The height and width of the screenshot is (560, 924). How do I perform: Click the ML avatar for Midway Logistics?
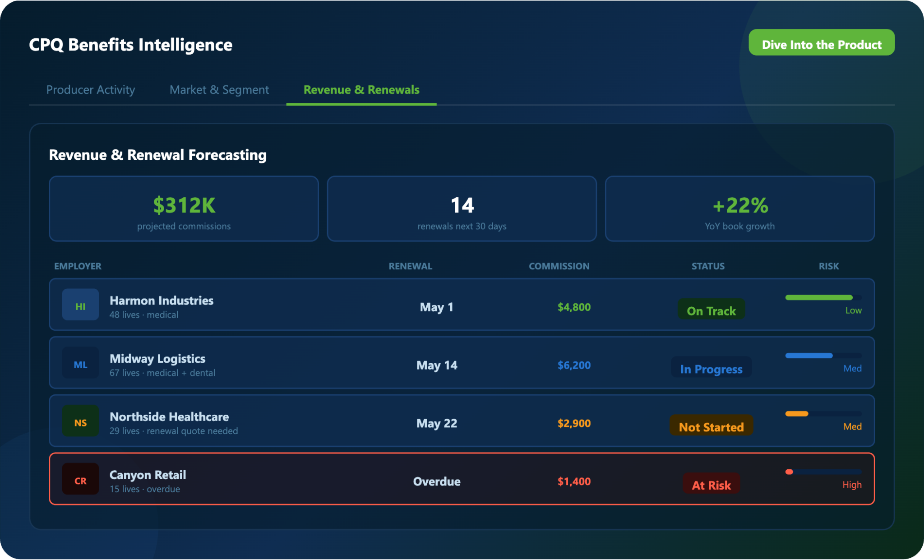[x=80, y=363]
